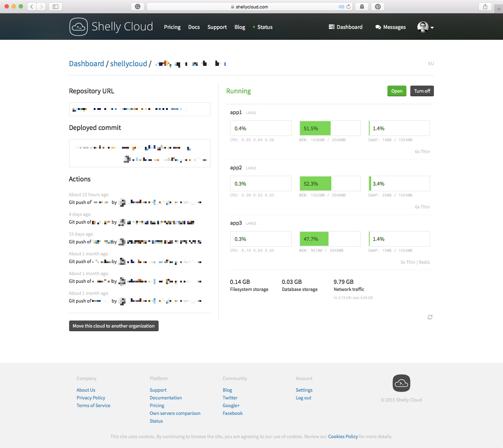This screenshot has height=448, width=503.
Task: Click '9.79 GB' network traffic value
Action: click(x=344, y=282)
